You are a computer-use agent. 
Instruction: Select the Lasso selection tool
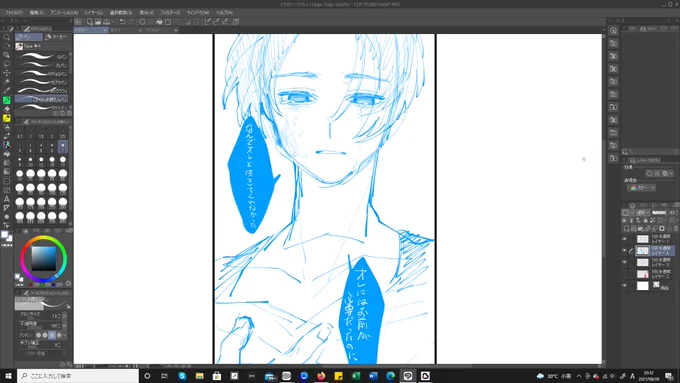point(7,64)
